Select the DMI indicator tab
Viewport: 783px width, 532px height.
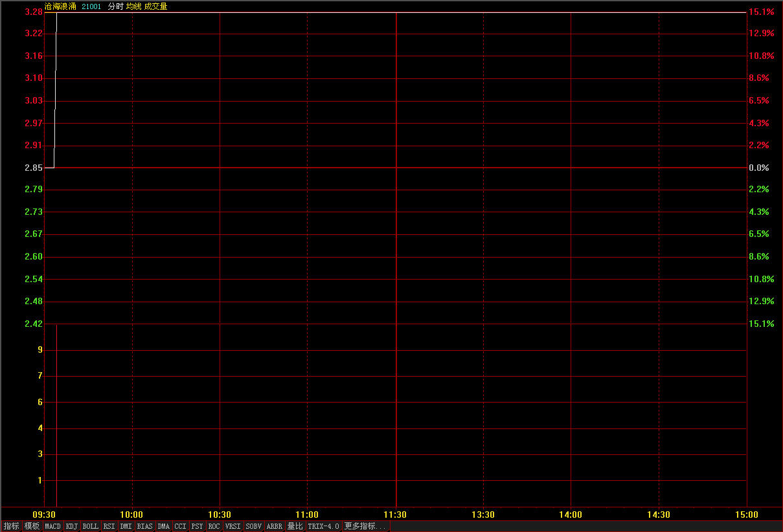(x=126, y=526)
